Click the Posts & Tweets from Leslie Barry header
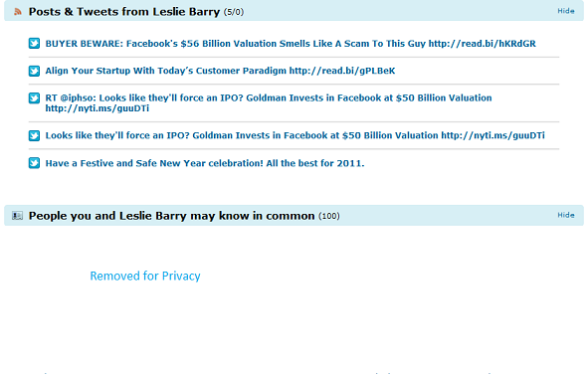 [x=124, y=12]
